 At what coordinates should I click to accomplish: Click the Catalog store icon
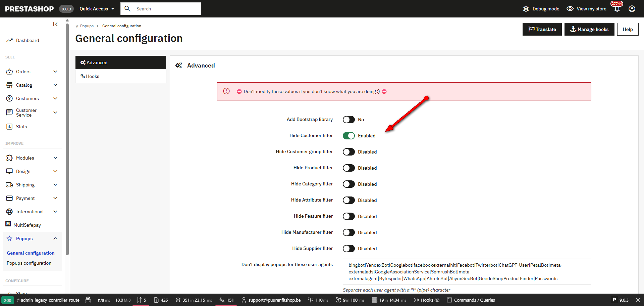pos(9,85)
